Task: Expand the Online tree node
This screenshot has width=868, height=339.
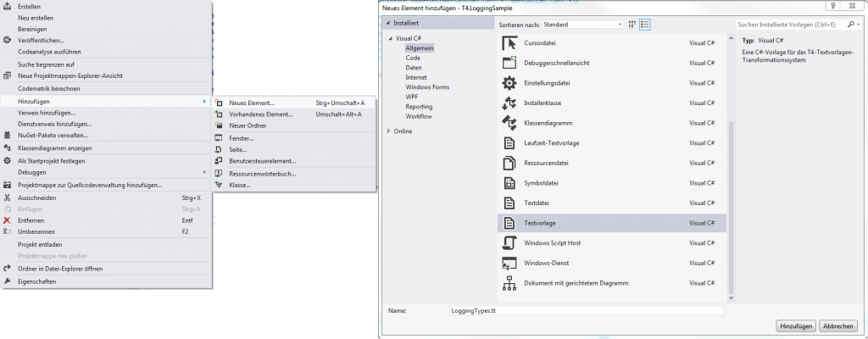Action: click(389, 131)
